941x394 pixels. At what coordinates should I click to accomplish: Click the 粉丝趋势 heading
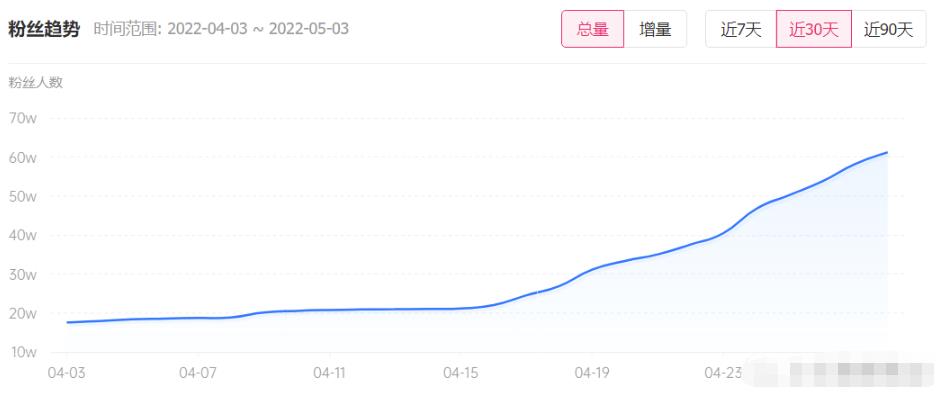43,29
